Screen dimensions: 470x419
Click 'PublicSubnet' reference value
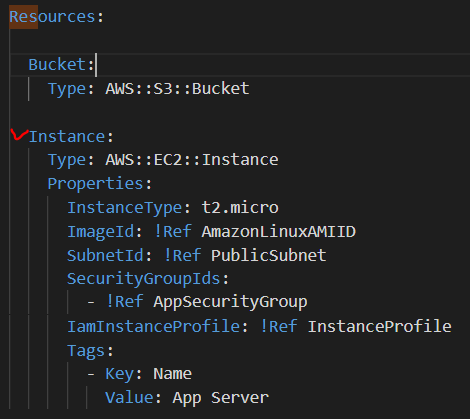coord(269,255)
